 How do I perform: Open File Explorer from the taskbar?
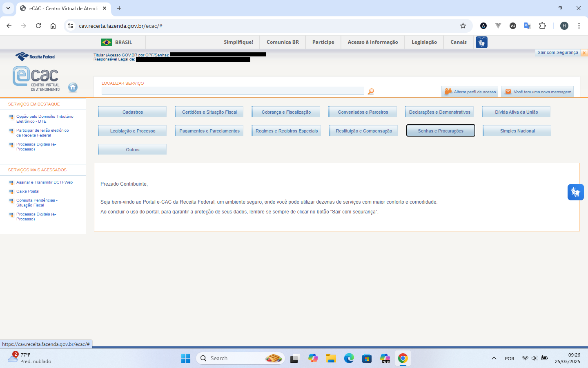pyautogui.click(x=331, y=359)
